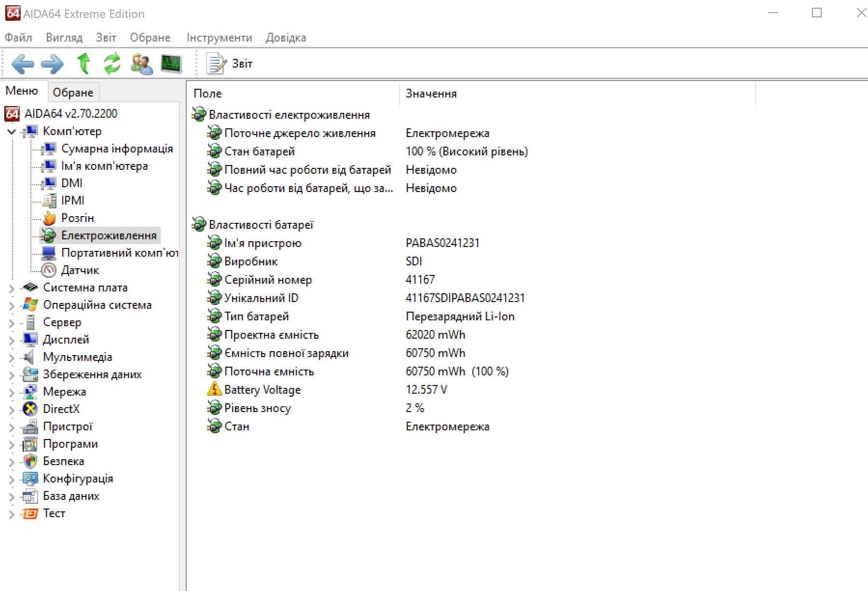Image resolution: width=868 pixels, height=591 pixels.
Task: Click the Безпека shield icon
Action: 30,461
